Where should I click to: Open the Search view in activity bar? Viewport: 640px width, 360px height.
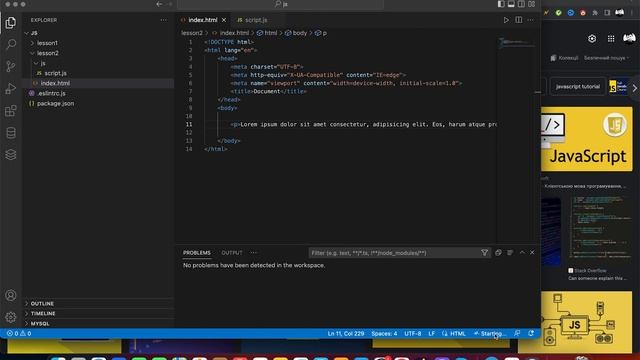point(11,44)
